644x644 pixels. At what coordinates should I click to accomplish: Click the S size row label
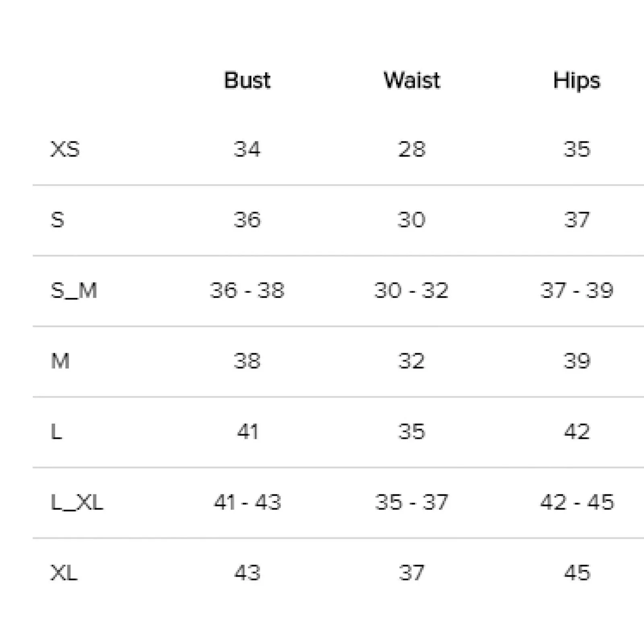tap(57, 220)
